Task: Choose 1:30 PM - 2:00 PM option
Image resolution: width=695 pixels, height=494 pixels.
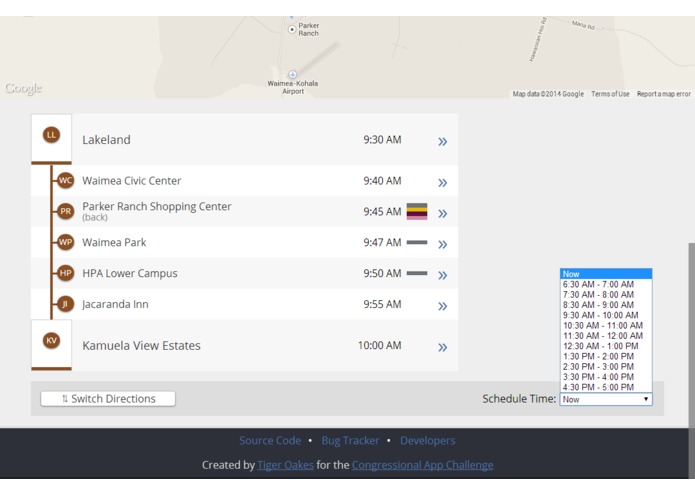Action: (606, 356)
